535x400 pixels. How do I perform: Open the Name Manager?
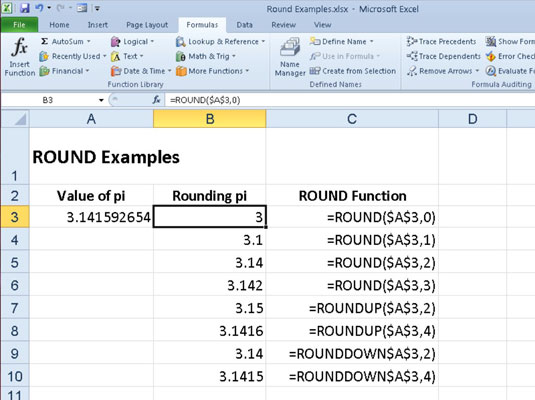click(x=290, y=57)
